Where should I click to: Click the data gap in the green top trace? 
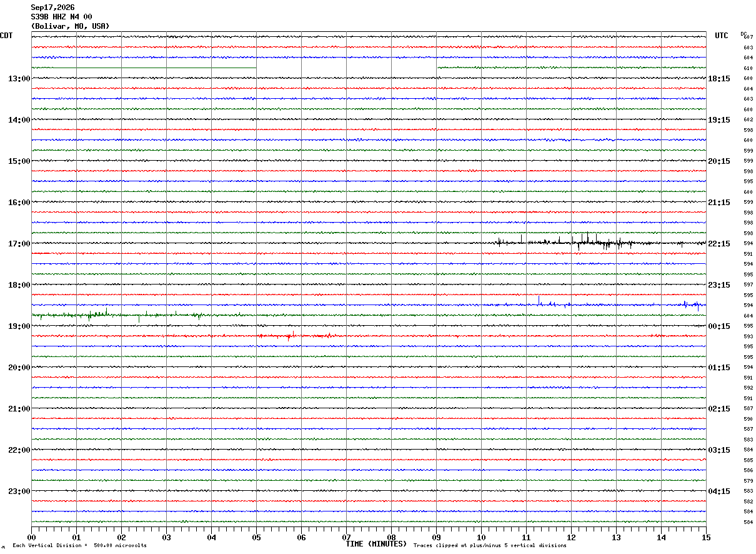click(347, 68)
